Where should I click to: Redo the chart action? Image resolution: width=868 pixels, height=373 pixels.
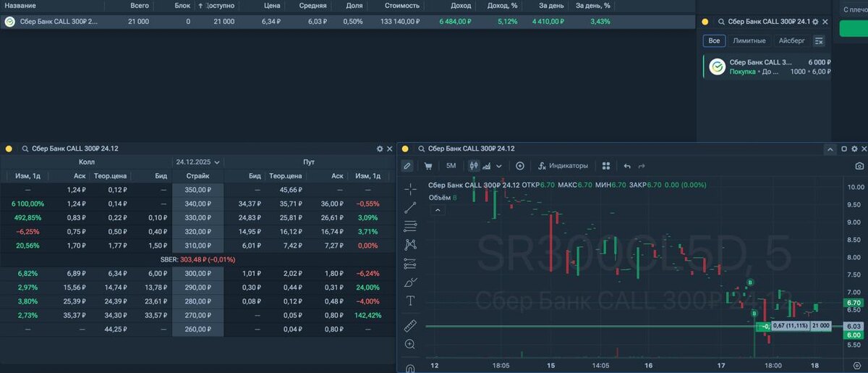642,166
